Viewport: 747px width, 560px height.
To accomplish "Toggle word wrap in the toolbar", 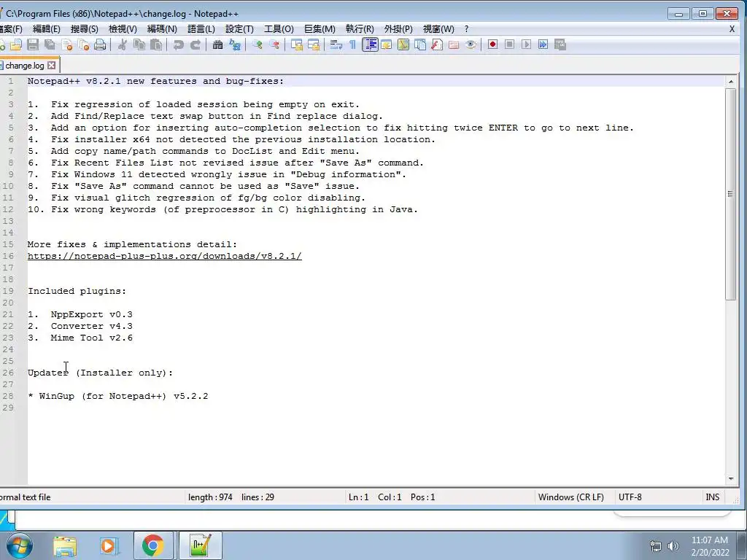I will point(336,44).
